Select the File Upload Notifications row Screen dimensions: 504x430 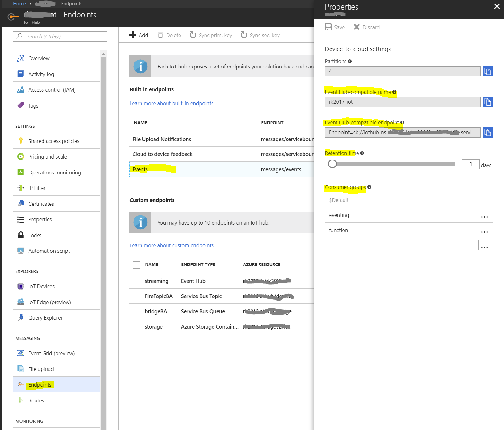(221, 139)
